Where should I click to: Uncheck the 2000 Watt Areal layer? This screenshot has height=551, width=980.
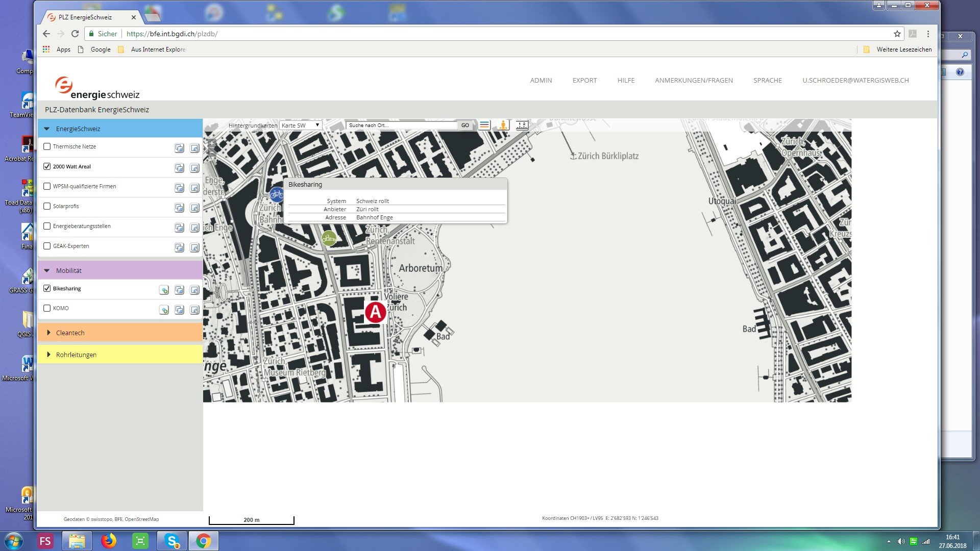tap(47, 166)
